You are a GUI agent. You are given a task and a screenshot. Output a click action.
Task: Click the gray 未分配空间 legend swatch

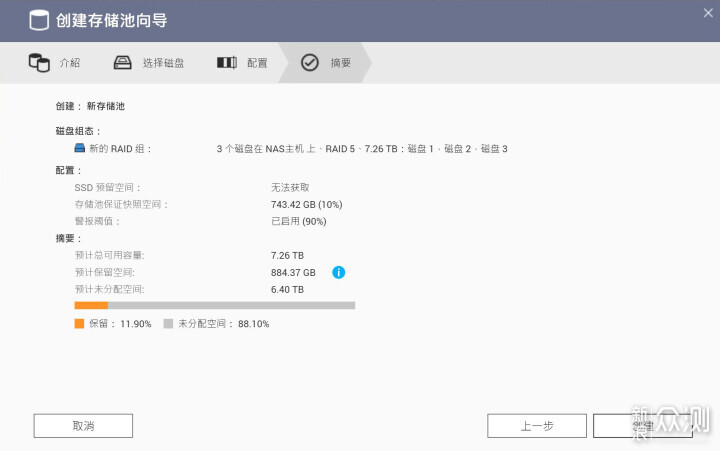click(168, 324)
